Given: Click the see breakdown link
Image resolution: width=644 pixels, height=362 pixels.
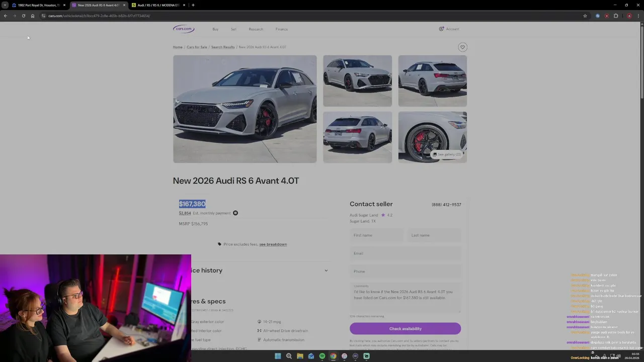Looking at the screenshot, I should pos(273,244).
